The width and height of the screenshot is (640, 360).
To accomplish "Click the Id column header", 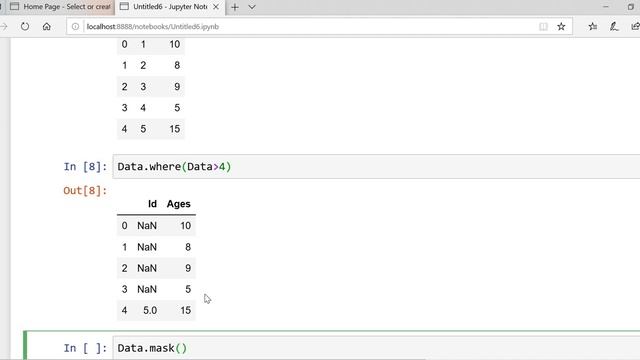I will click(x=152, y=204).
